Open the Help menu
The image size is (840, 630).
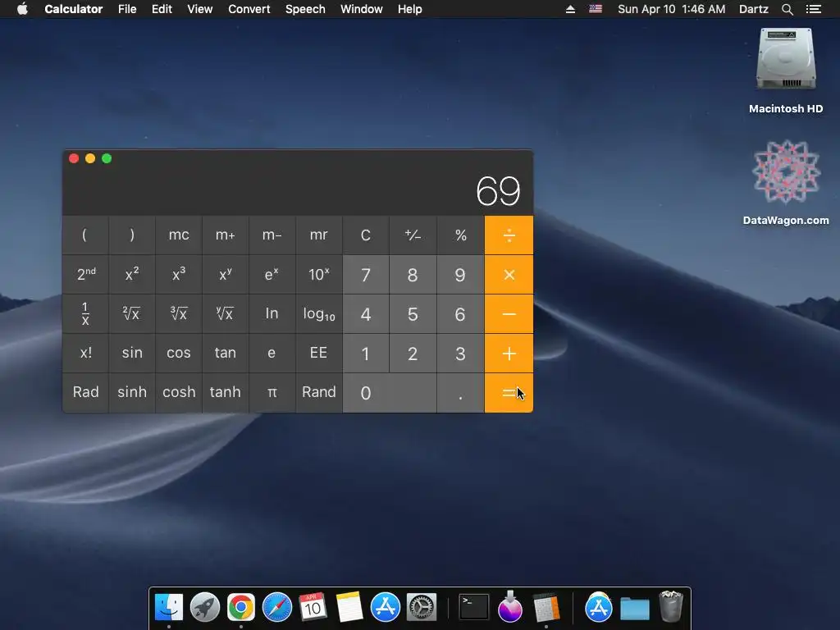click(x=410, y=9)
